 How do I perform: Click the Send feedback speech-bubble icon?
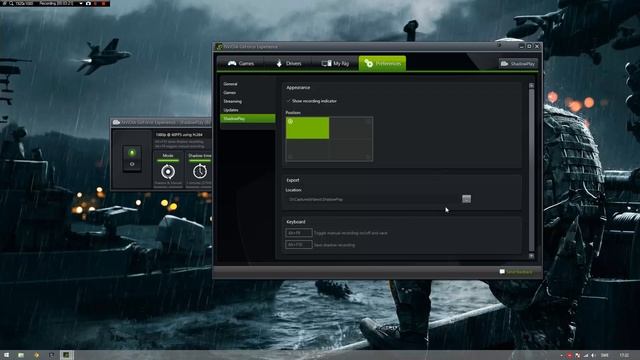502,272
